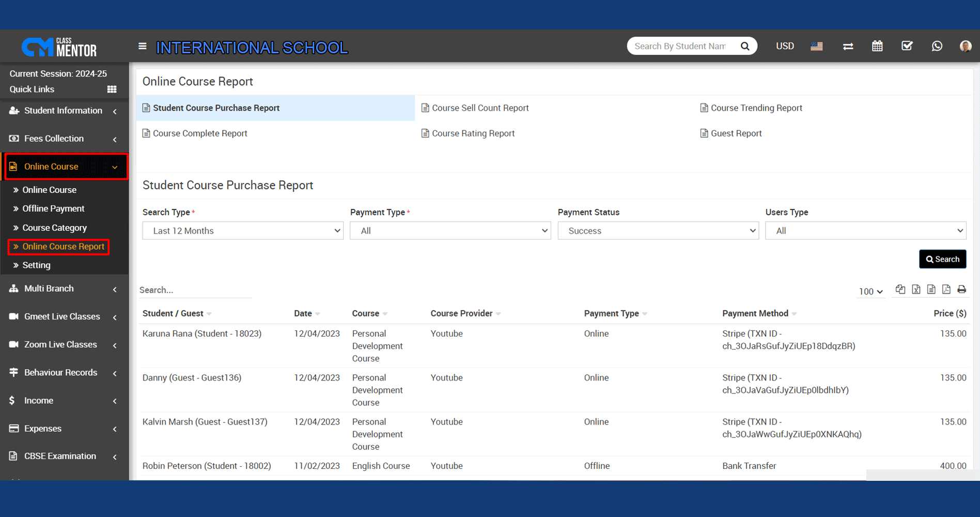Sort by Payment Method column header
Viewport: 980px width, 517px height.
(759, 313)
